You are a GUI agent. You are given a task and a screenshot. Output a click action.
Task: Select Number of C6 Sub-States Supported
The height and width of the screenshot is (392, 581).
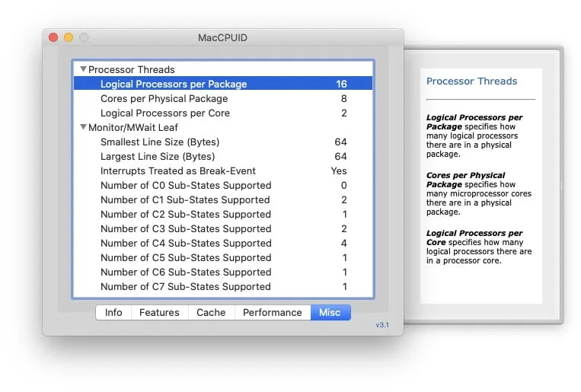coord(223,272)
